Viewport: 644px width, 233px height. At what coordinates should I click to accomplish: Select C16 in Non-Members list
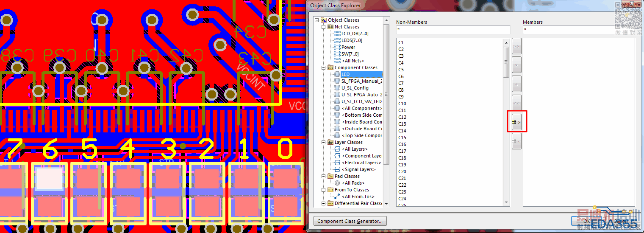pyautogui.click(x=402, y=144)
